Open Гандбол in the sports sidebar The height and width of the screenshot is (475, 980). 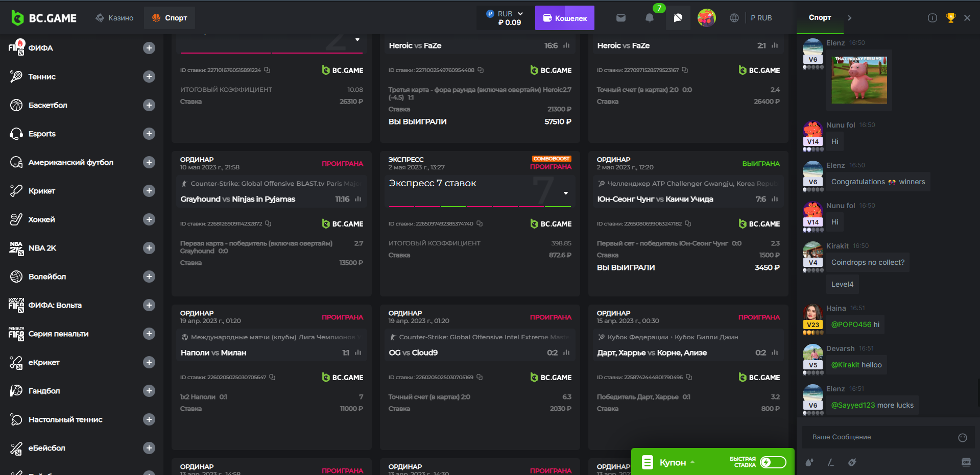44,391
